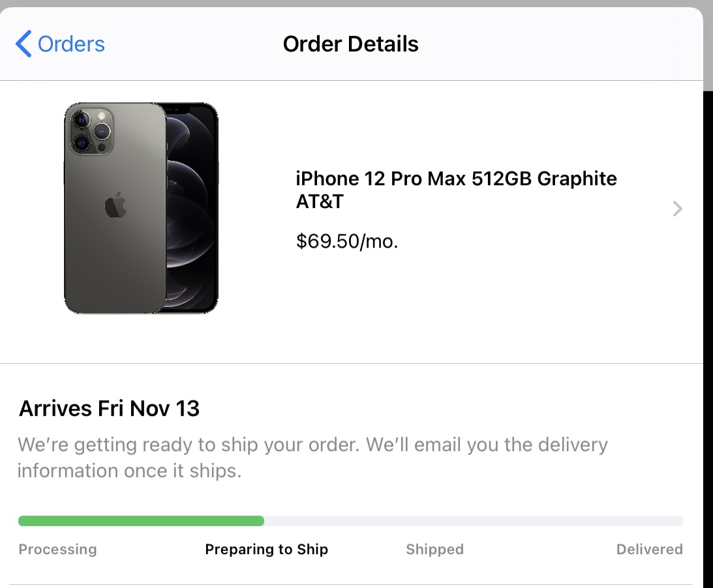Tap the Apple logo on phone image
Screen dimensions: 713x588
tap(115, 205)
